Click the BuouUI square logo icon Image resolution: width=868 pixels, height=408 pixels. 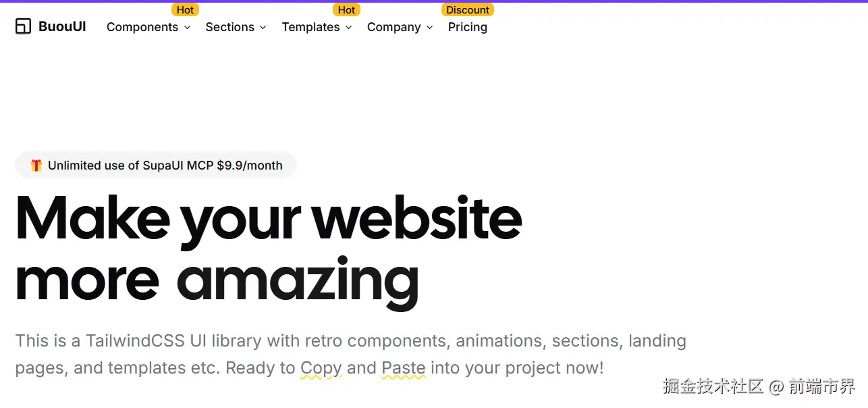point(23,26)
